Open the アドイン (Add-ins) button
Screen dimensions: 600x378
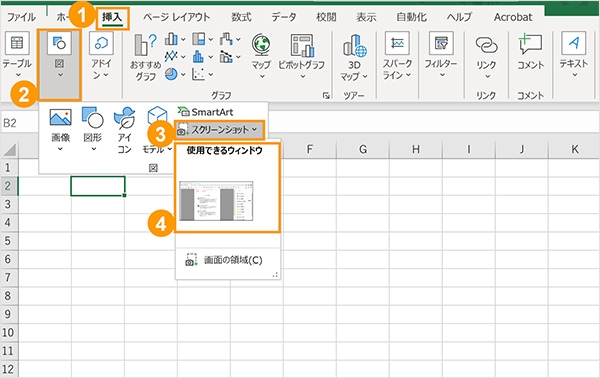101,55
